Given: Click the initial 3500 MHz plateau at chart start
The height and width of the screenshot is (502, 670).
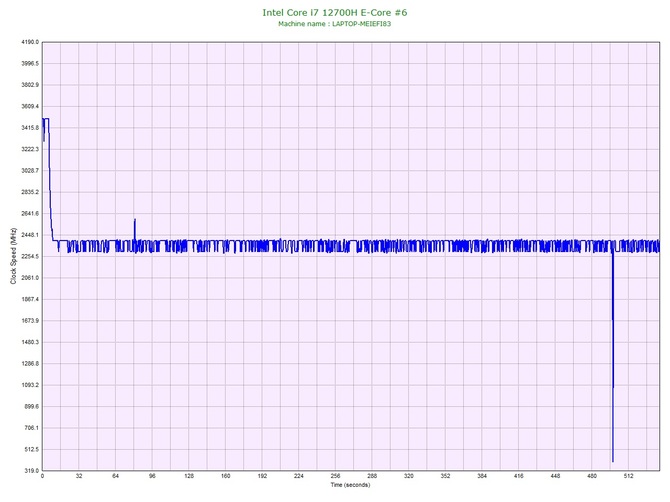Looking at the screenshot, I should [46, 119].
